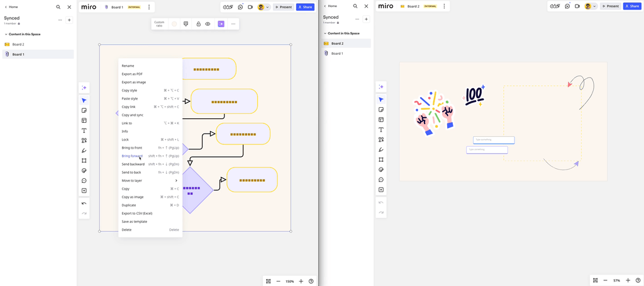
Task: Choose the pen drawing tool in Board 2 toolbar
Action: pos(381,150)
